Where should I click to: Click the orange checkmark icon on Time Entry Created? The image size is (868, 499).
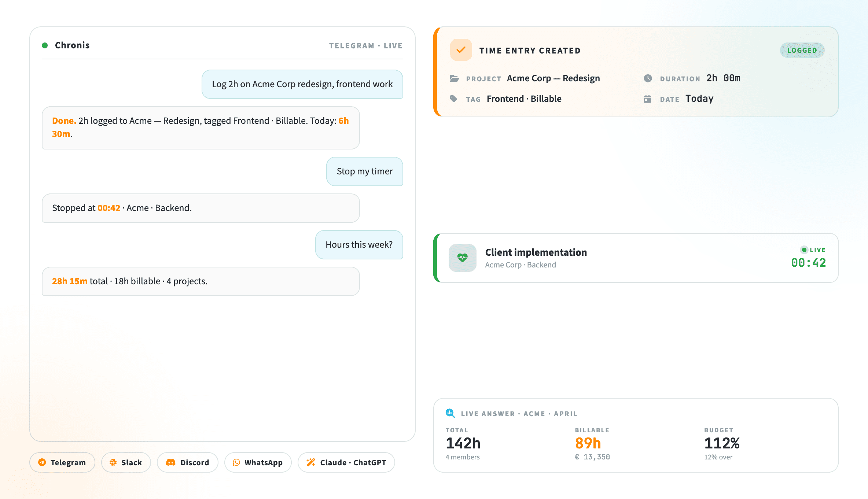click(461, 50)
